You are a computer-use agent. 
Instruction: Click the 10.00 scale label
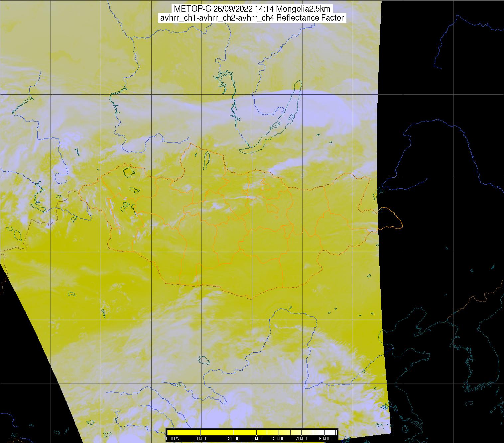tap(200, 438)
